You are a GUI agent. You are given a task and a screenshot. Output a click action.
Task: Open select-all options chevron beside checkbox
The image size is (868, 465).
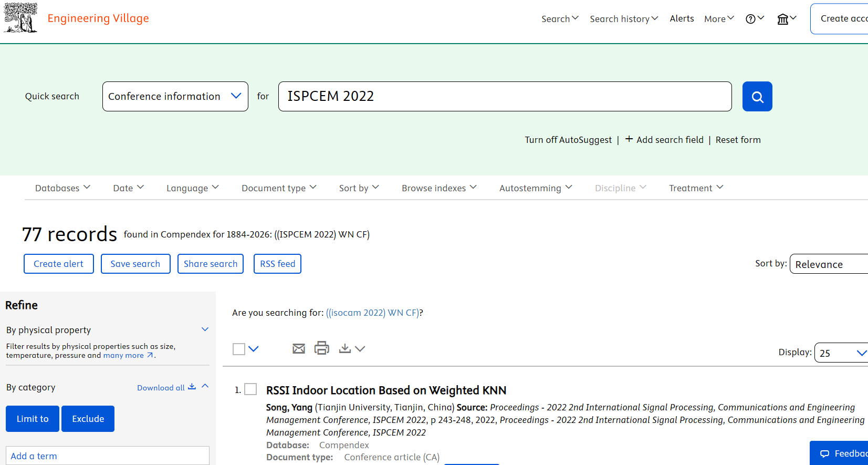[254, 349]
